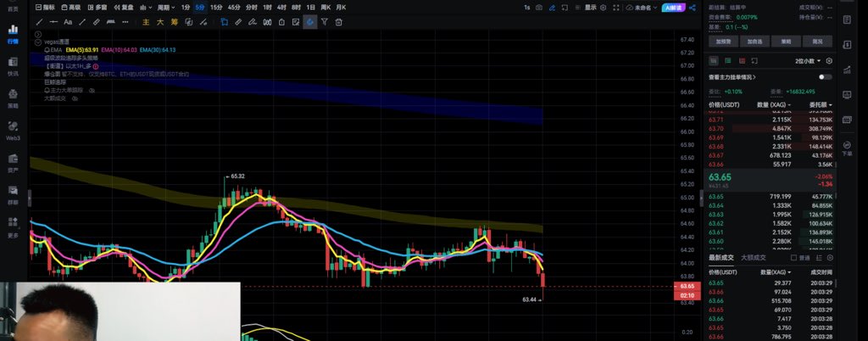The height and width of the screenshot is (341, 868).
Task: Collapse the vegas通道 indicator chevron
Action: [x=38, y=42]
